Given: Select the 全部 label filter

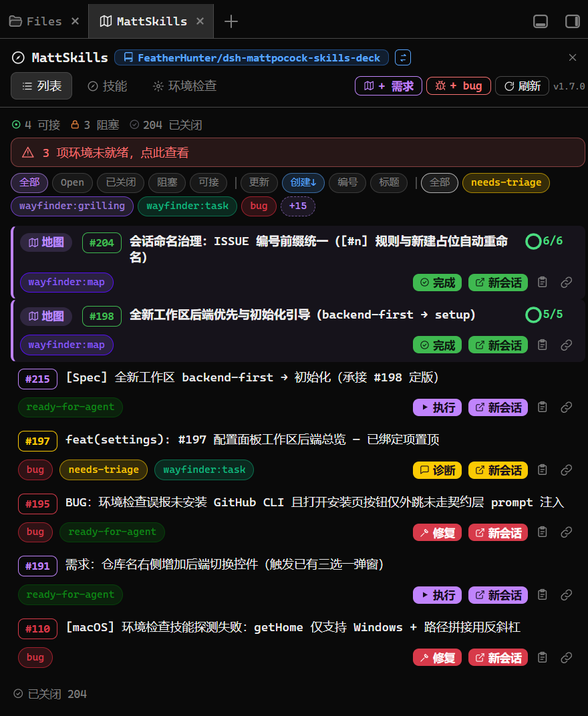Looking at the screenshot, I should click(440, 182).
